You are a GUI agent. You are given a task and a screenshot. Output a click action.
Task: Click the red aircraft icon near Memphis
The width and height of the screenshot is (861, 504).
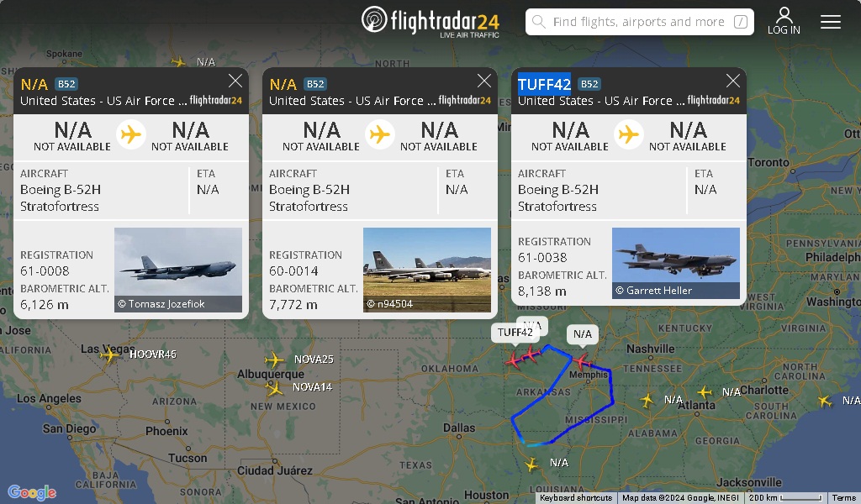coord(582,361)
